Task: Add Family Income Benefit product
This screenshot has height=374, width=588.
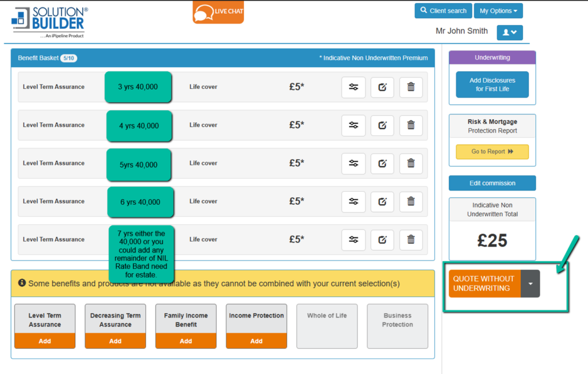Action: pyautogui.click(x=186, y=341)
